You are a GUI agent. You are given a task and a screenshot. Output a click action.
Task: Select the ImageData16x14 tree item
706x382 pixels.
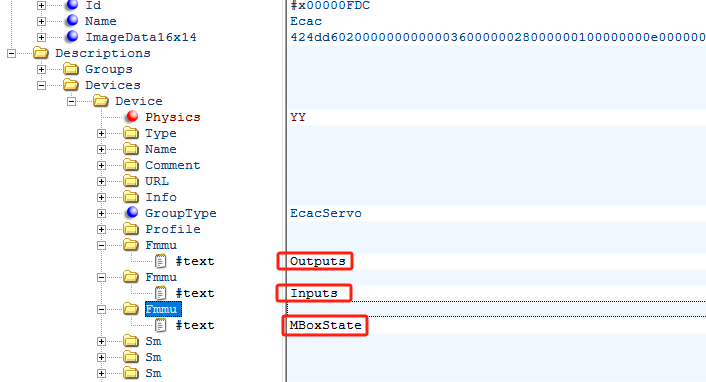click(x=141, y=37)
